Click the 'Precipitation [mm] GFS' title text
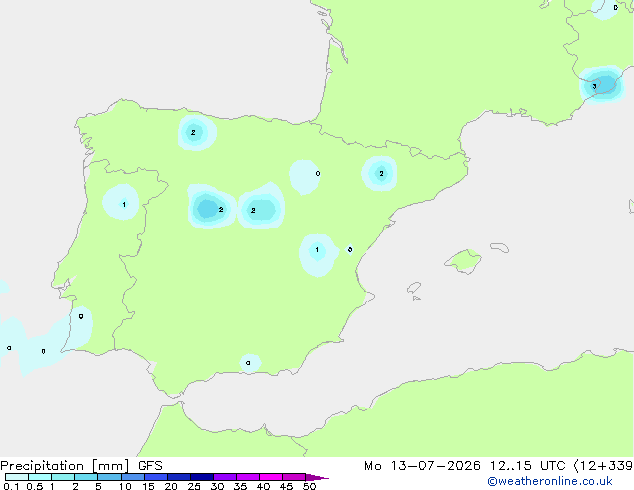The height and width of the screenshot is (490, 634). point(81,466)
